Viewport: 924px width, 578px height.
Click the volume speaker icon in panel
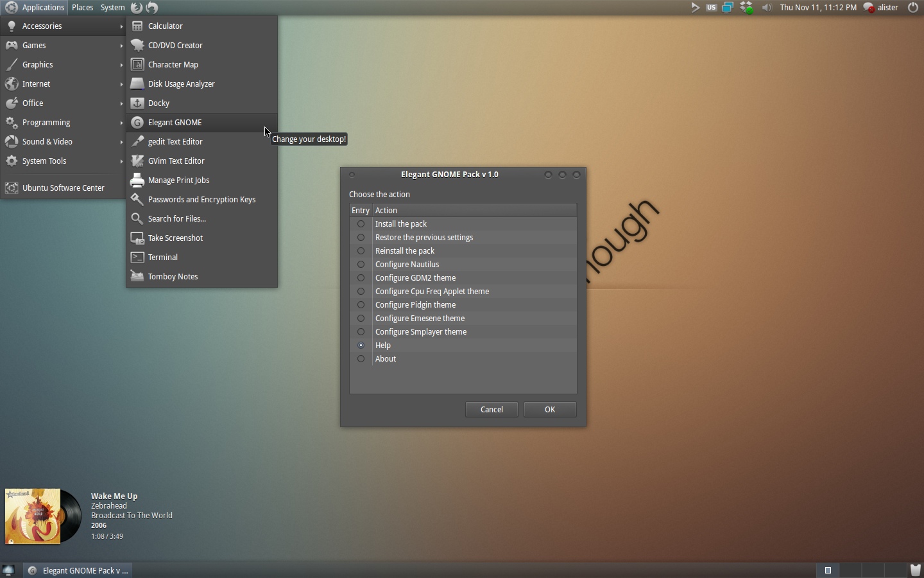[766, 8]
